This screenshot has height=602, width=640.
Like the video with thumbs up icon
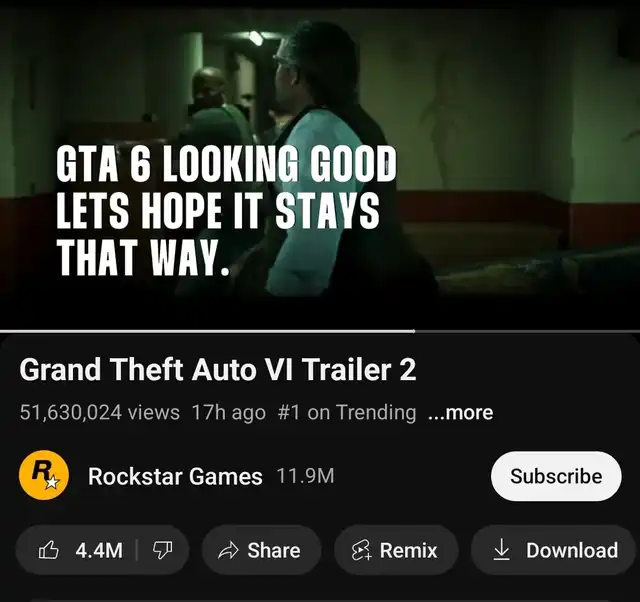(x=48, y=550)
